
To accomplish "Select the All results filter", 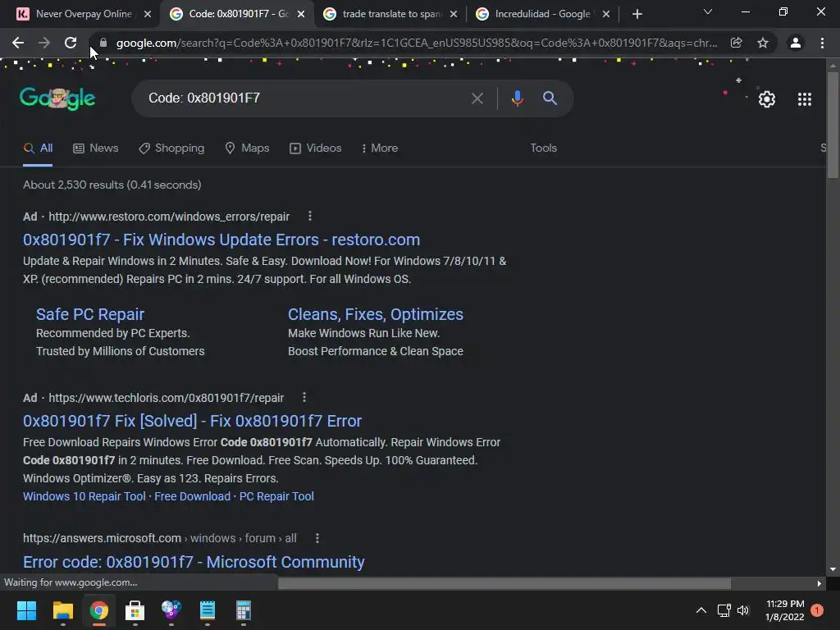I will 38,148.
